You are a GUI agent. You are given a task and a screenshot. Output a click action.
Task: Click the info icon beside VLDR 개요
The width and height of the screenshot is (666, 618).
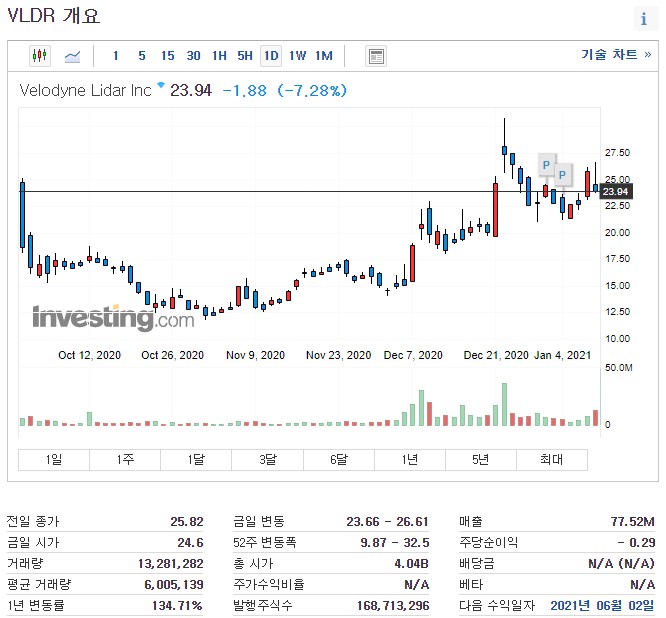[644, 19]
